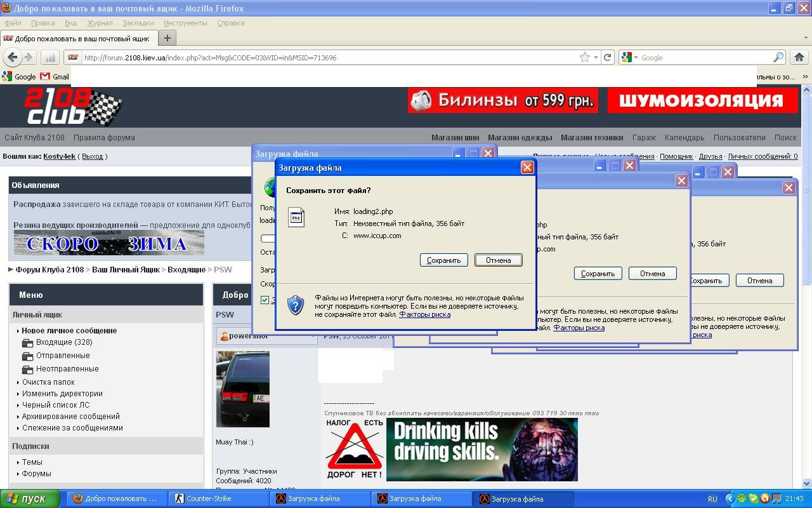Open the Справка menu
Image resolution: width=812 pixels, height=508 pixels.
[230, 23]
